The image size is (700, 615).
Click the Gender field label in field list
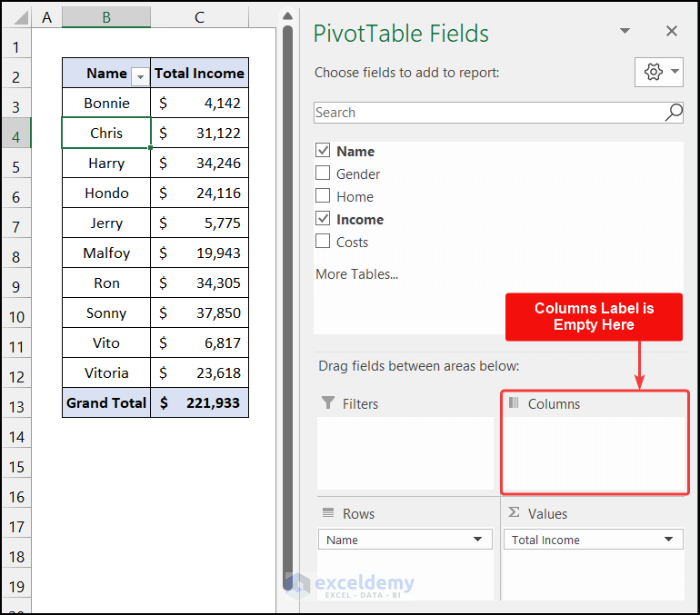[358, 174]
